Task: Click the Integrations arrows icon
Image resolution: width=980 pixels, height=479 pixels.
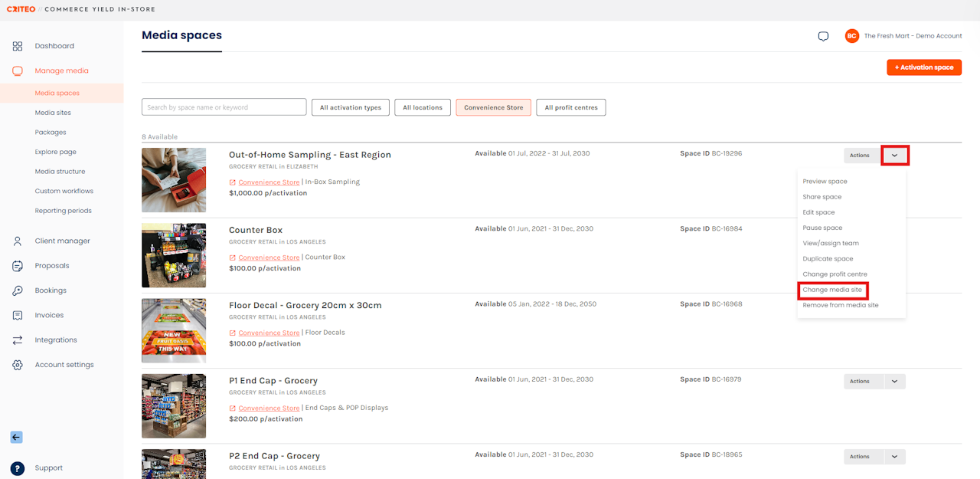Action: (x=18, y=340)
